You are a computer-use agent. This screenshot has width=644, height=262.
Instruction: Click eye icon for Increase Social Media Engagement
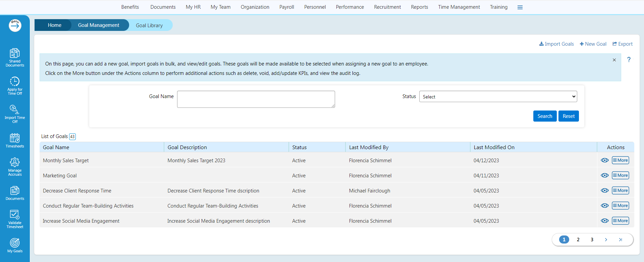604,221
